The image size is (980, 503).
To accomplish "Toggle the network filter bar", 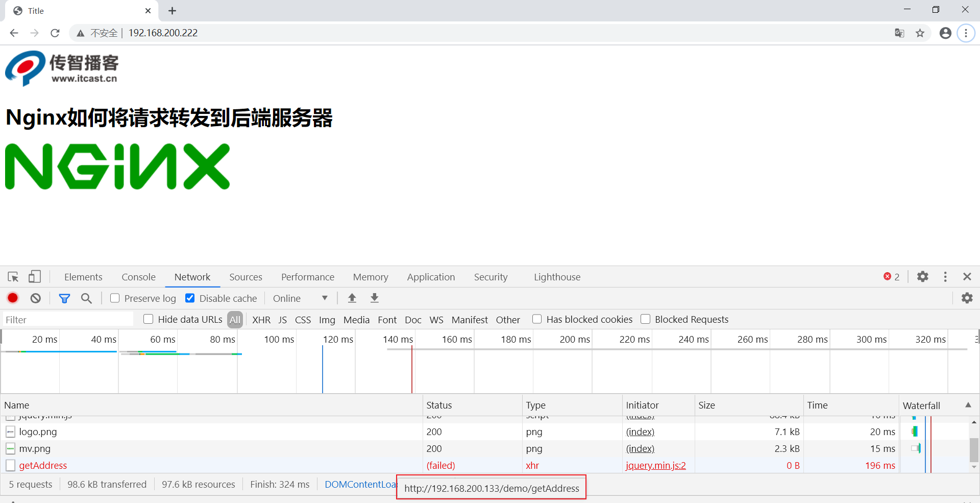I will (x=64, y=298).
